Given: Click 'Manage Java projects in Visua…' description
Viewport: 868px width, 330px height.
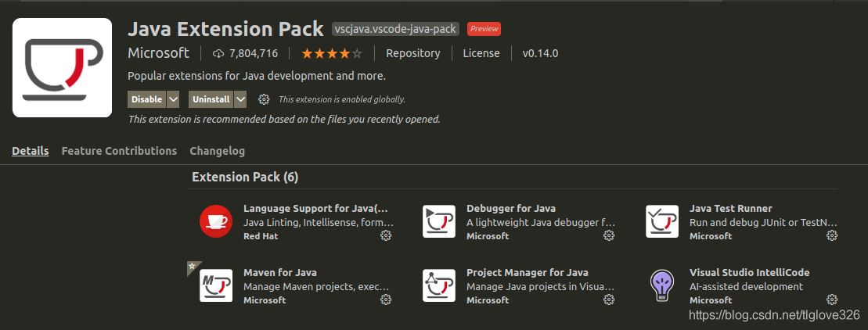Looking at the screenshot, I should [540, 287].
